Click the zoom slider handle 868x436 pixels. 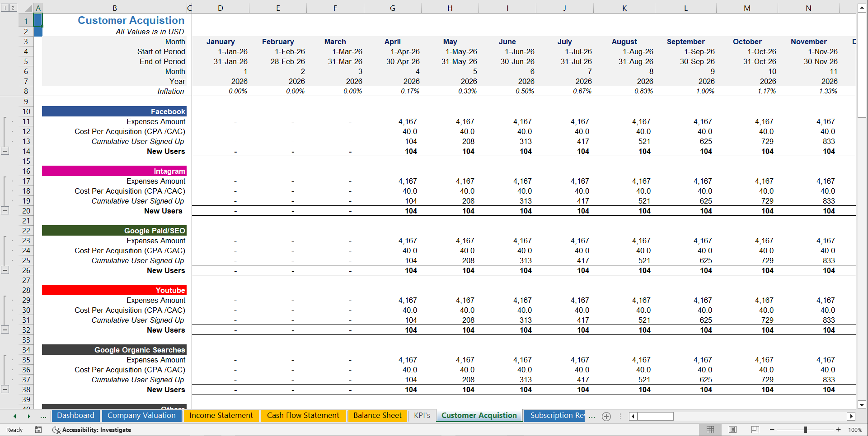[806, 430]
